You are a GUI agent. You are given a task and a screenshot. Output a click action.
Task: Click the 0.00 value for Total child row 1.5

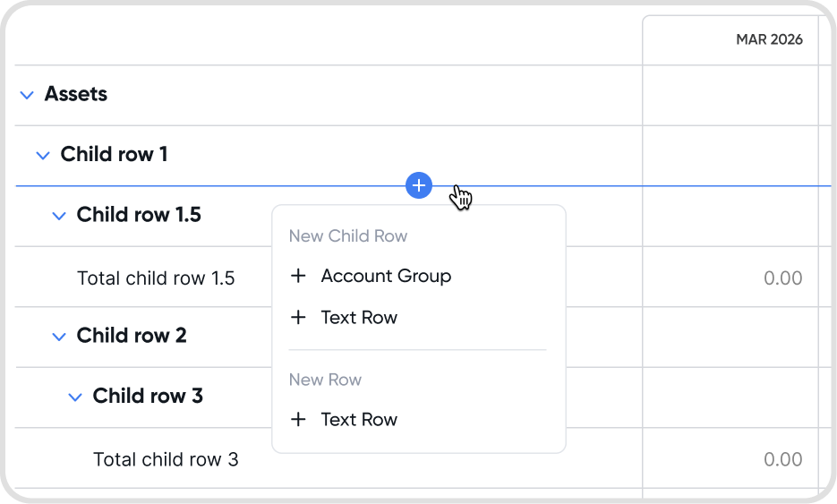pyautogui.click(x=782, y=278)
